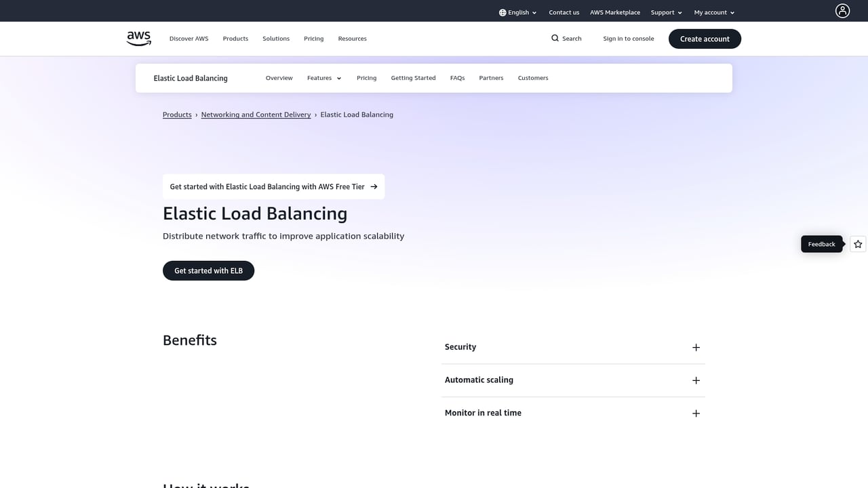Image resolution: width=868 pixels, height=488 pixels.
Task: Click the Feedback tab
Action: (821, 244)
